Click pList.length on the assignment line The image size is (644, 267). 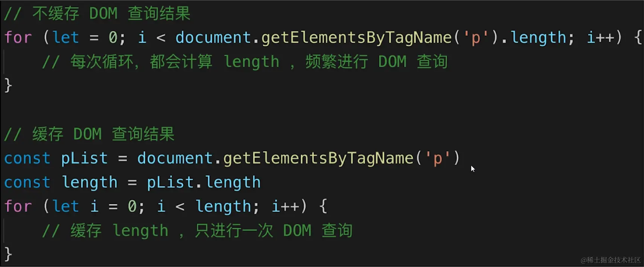click(x=204, y=183)
